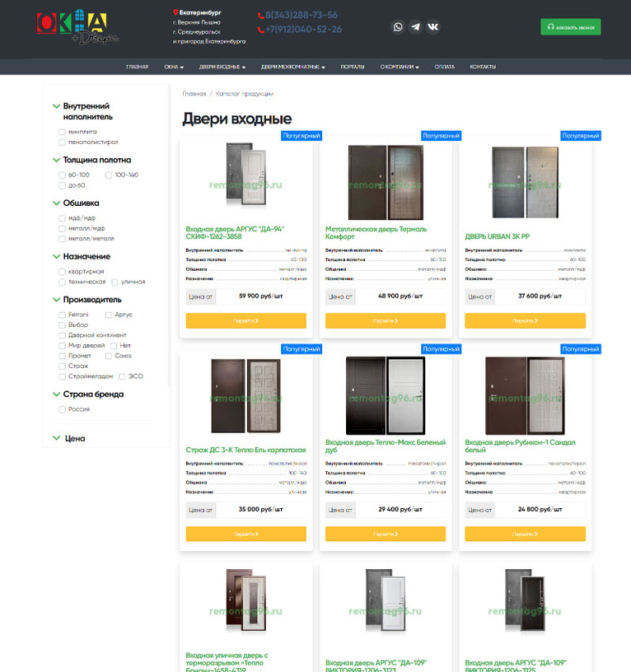
Task: Open the Telegram contact icon
Action: point(415,27)
